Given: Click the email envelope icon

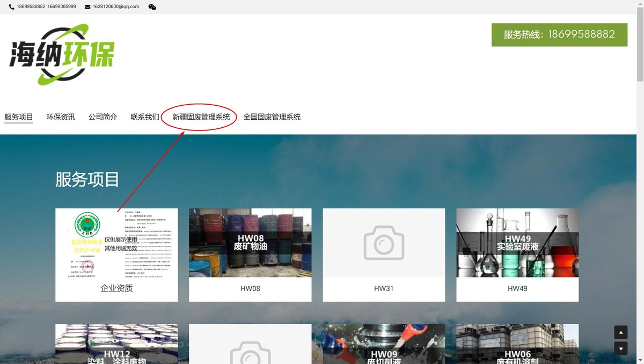Looking at the screenshot, I should click(x=88, y=7).
